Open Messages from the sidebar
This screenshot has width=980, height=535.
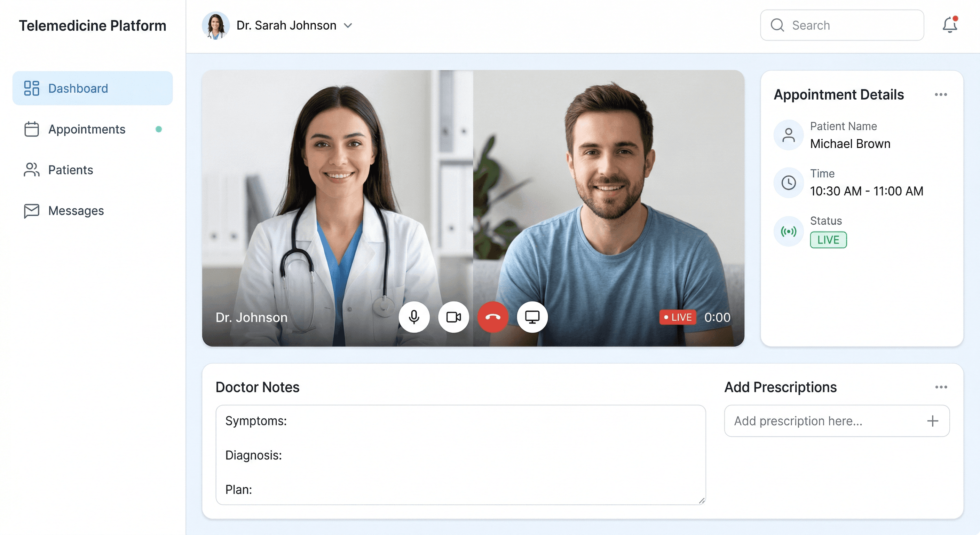click(x=76, y=211)
